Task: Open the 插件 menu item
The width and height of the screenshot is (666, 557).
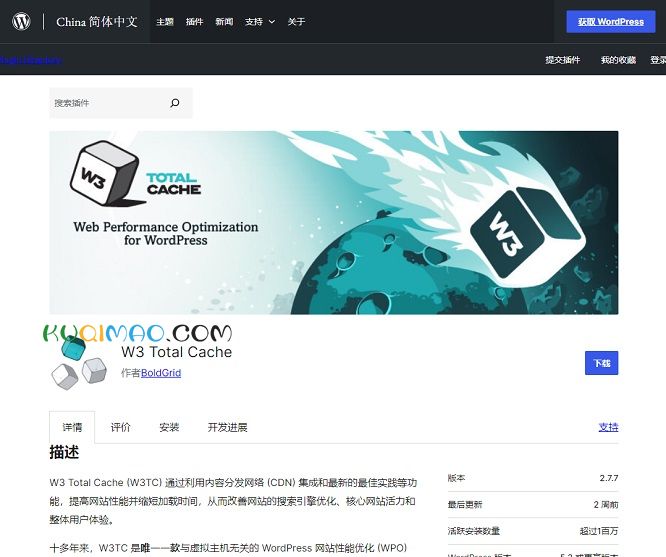Action: (195, 22)
